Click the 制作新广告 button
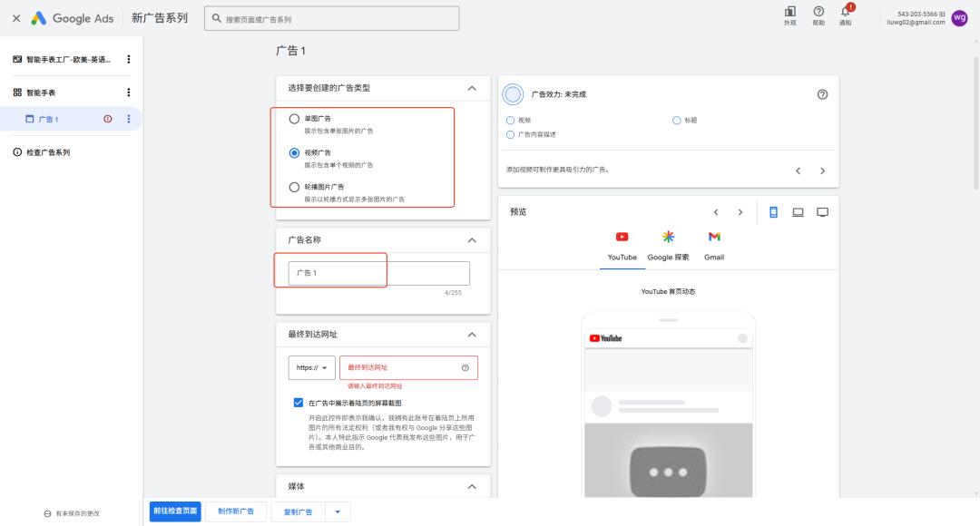This screenshot has width=980, height=526. tap(236, 511)
